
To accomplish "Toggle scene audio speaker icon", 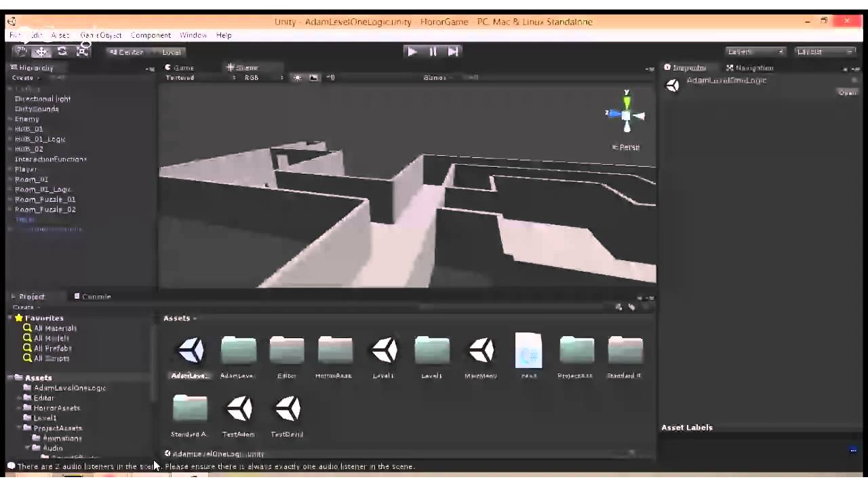I will [x=330, y=78].
